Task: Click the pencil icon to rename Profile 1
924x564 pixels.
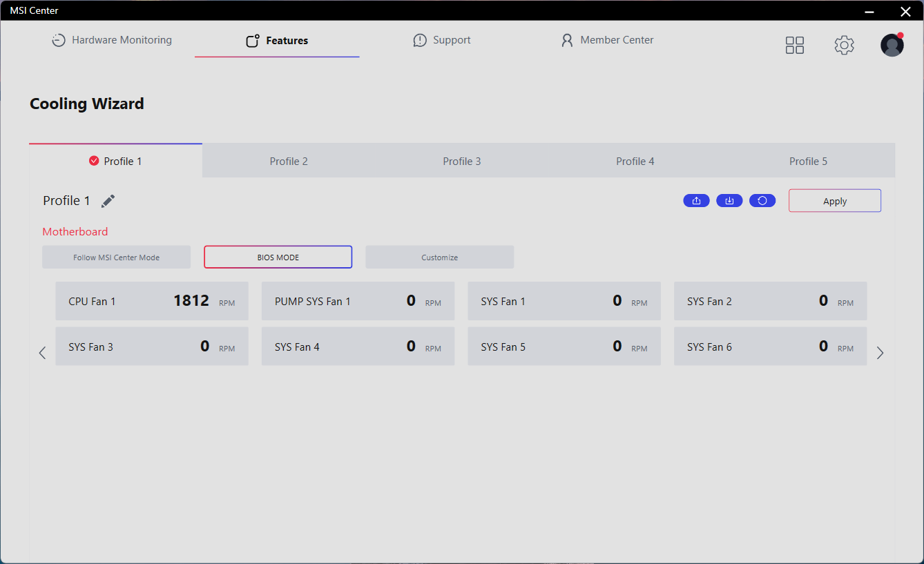Action: pyautogui.click(x=108, y=201)
